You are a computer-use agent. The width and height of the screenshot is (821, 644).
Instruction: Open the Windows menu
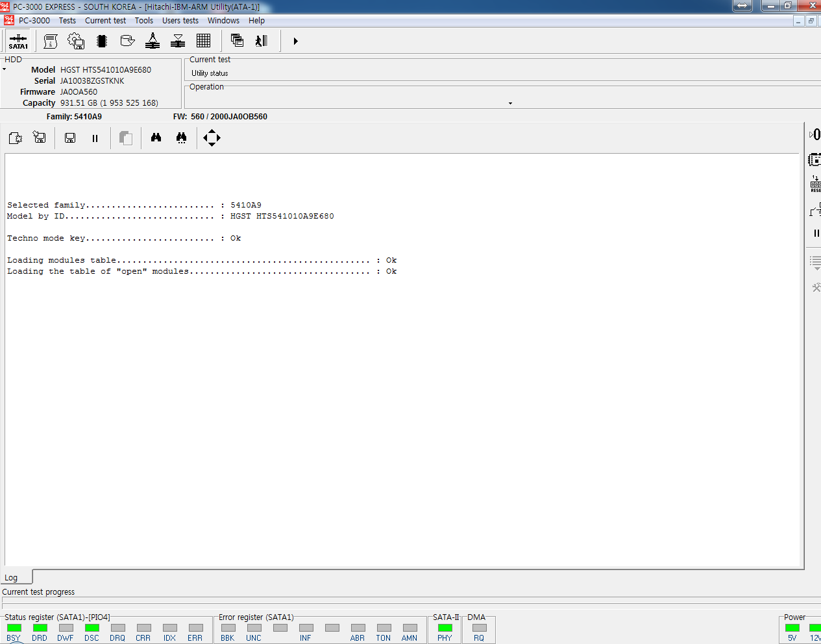223,21
